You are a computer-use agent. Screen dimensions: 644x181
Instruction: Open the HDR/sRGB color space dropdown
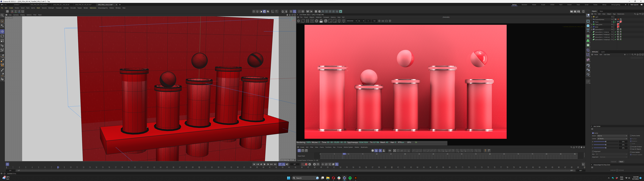(352, 21)
